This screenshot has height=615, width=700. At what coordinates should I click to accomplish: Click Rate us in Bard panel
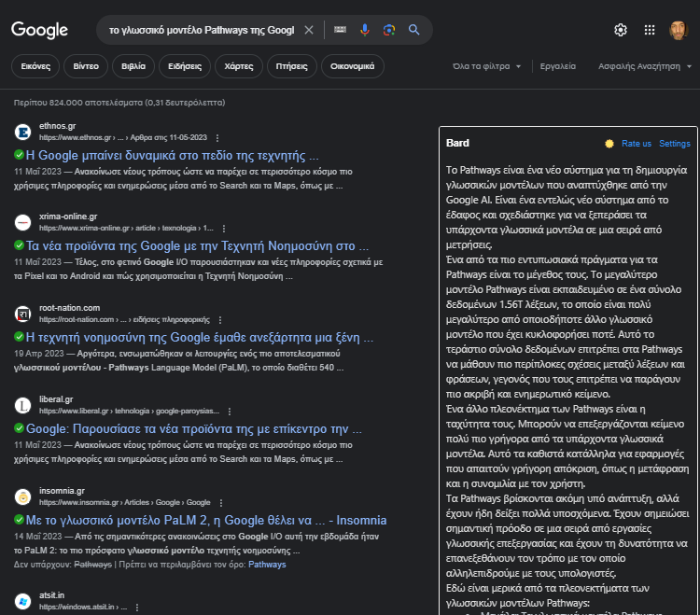(x=637, y=144)
